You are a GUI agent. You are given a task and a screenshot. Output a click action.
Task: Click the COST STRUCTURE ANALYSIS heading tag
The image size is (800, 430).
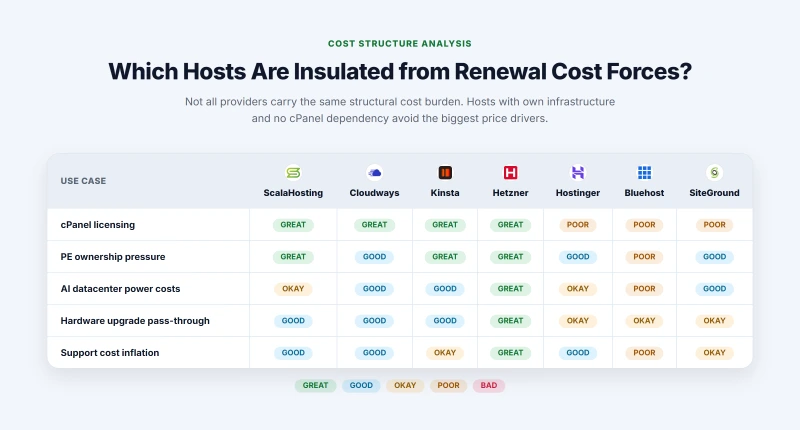pyautogui.click(x=400, y=44)
